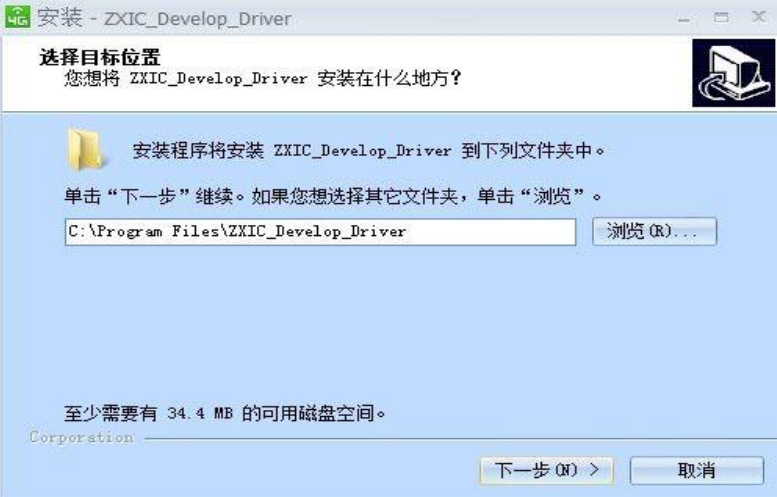Image resolution: width=777 pixels, height=497 pixels.
Task: Maximize the ZXIC_Develop_Driver setup window
Action: [721, 18]
